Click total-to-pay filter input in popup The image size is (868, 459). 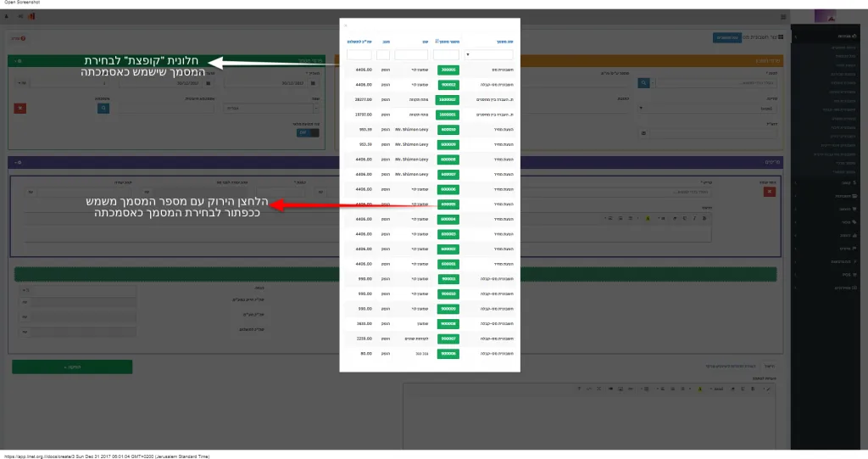359,55
